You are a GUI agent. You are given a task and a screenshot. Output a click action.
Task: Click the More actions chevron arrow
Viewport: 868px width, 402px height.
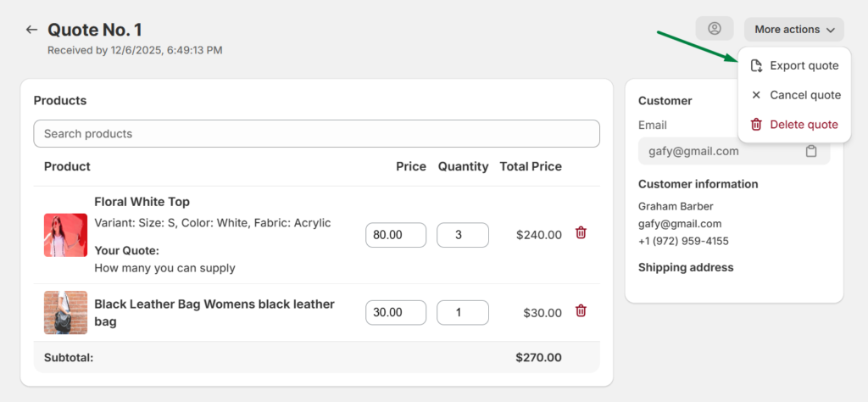pos(831,30)
